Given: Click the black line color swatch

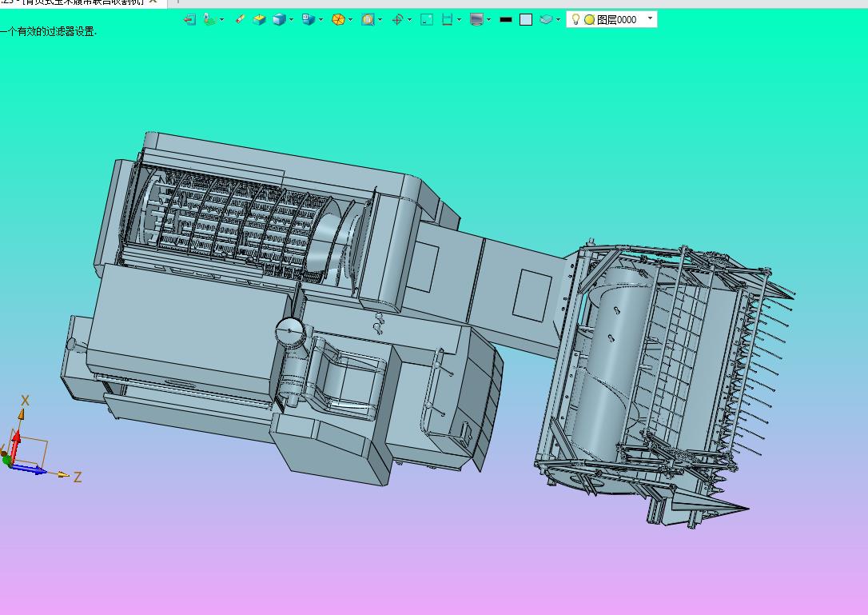Looking at the screenshot, I should [x=506, y=20].
